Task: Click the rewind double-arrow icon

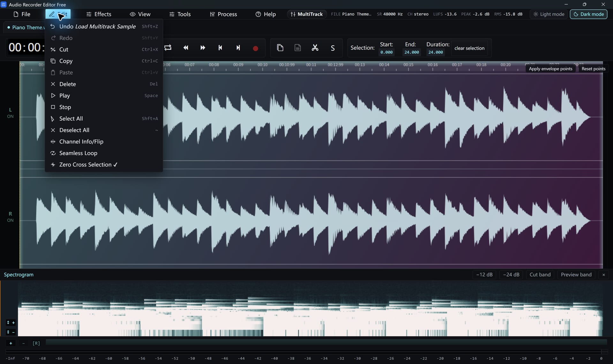Action: [x=186, y=48]
